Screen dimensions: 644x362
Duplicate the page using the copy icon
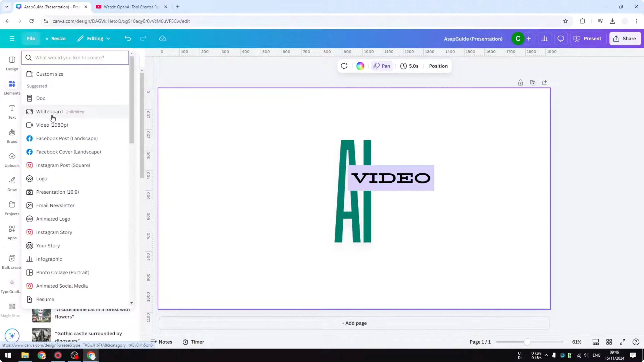(533, 82)
